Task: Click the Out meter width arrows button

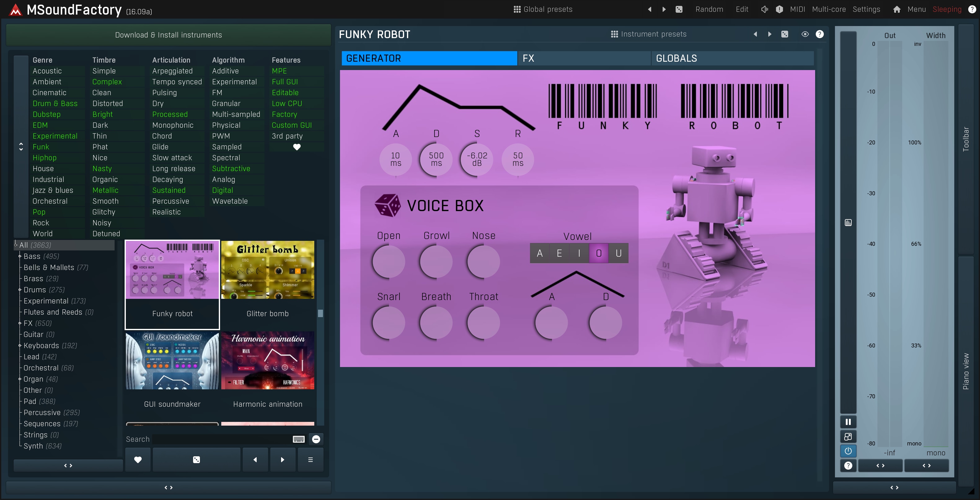Action: (880, 465)
